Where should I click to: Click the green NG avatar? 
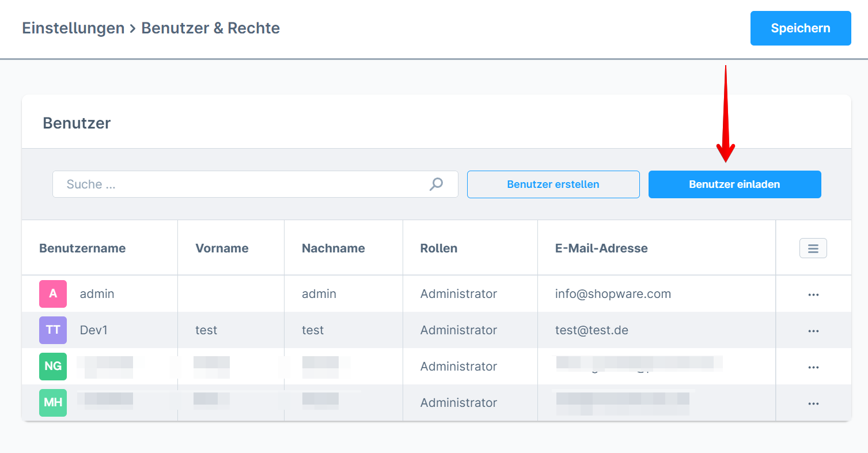click(53, 366)
